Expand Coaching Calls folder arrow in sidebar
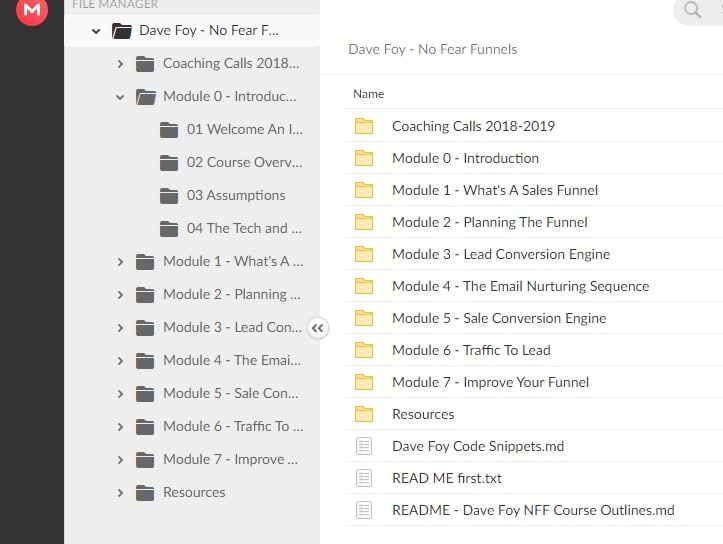The image size is (723, 544). click(120, 64)
